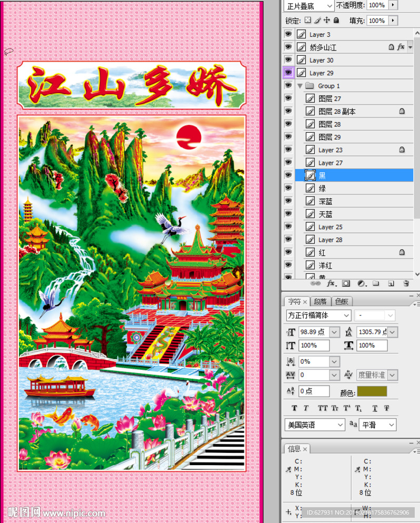Image resolution: width=420 pixels, height=523 pixels.
Task: Select the Layer 27 row
Action: (354, 162)
